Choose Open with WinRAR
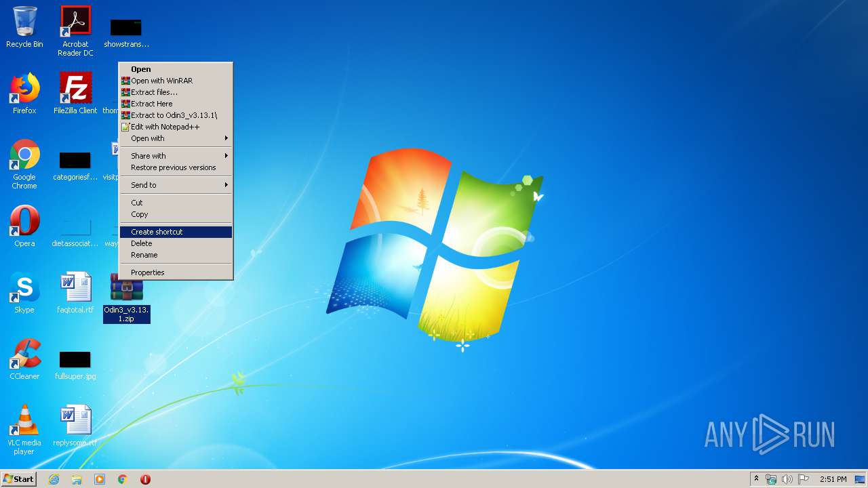Screen dimensions: 868x488 [x=176, y=81]
